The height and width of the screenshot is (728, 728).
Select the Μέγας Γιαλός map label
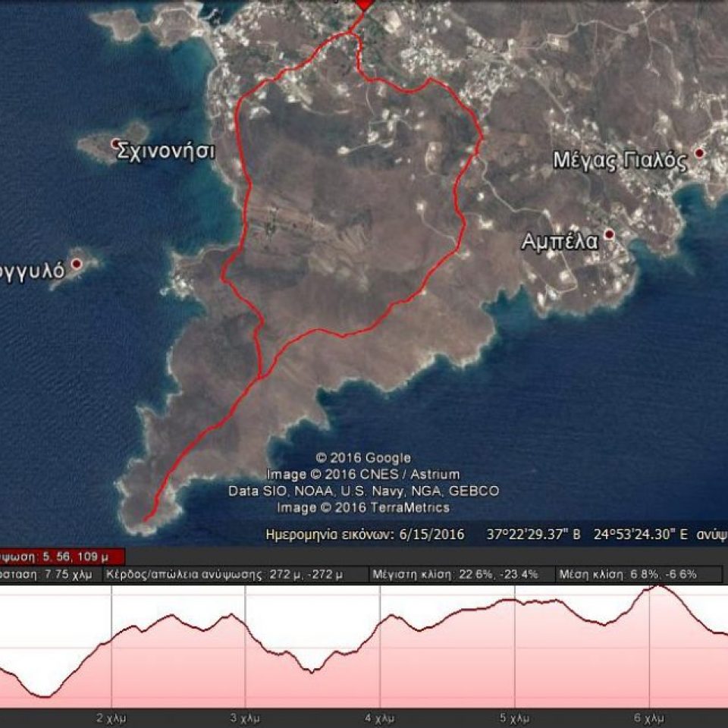coord(620,161)
